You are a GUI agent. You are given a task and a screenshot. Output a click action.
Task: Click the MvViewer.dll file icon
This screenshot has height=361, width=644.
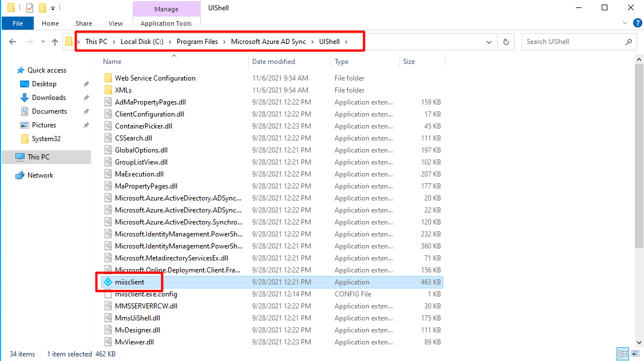pos(108,342)
